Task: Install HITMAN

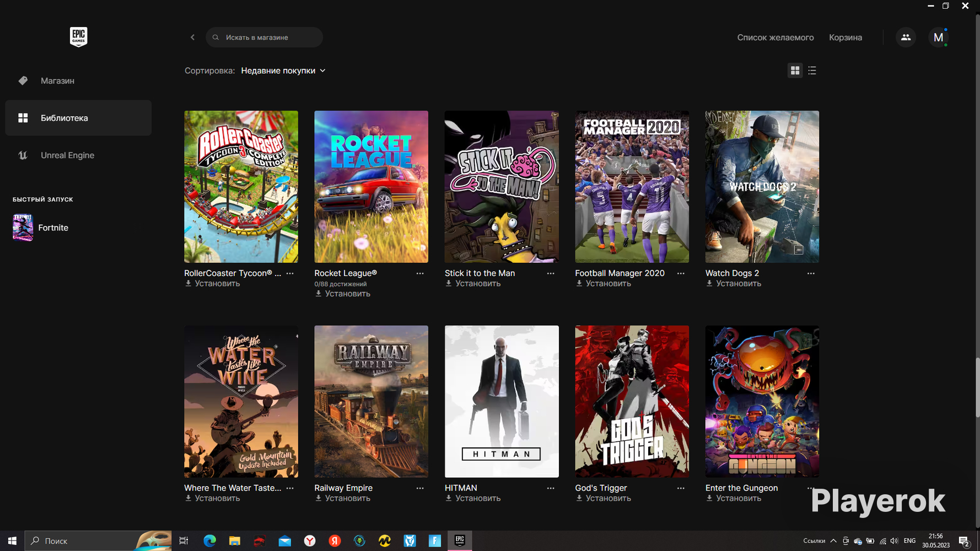Action: pos(473,499)
